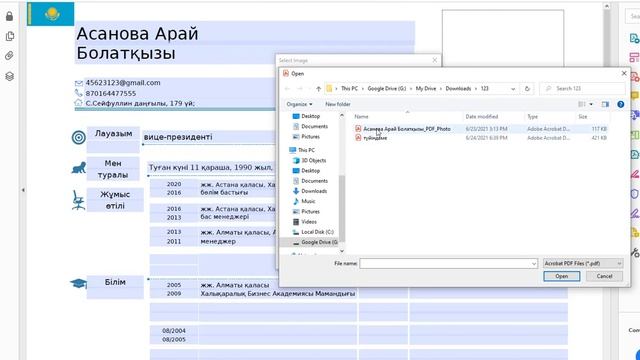Expand the File name history dropdown

coord(533,264)
